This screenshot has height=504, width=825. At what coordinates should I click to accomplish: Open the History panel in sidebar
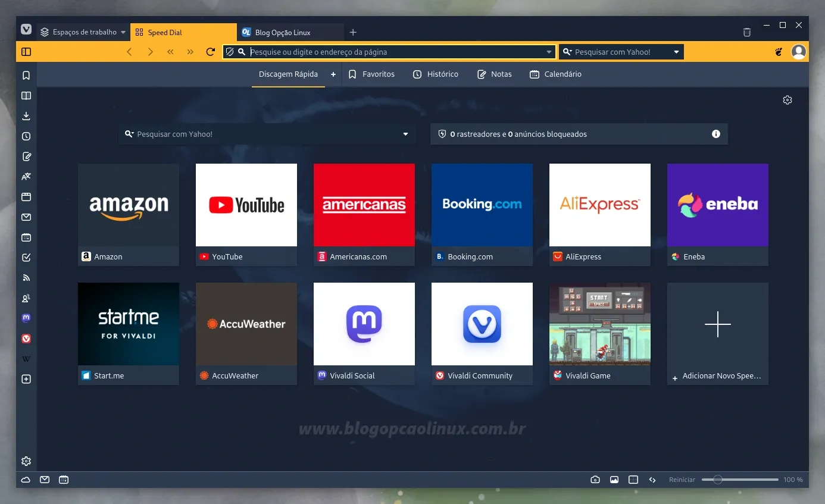click(x=26, y=136)
